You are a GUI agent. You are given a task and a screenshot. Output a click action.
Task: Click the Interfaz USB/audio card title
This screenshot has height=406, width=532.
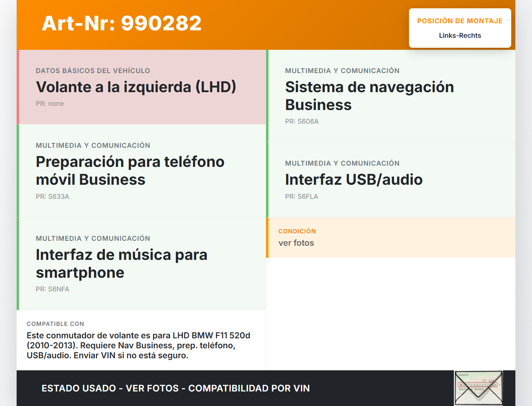[353, 180]
